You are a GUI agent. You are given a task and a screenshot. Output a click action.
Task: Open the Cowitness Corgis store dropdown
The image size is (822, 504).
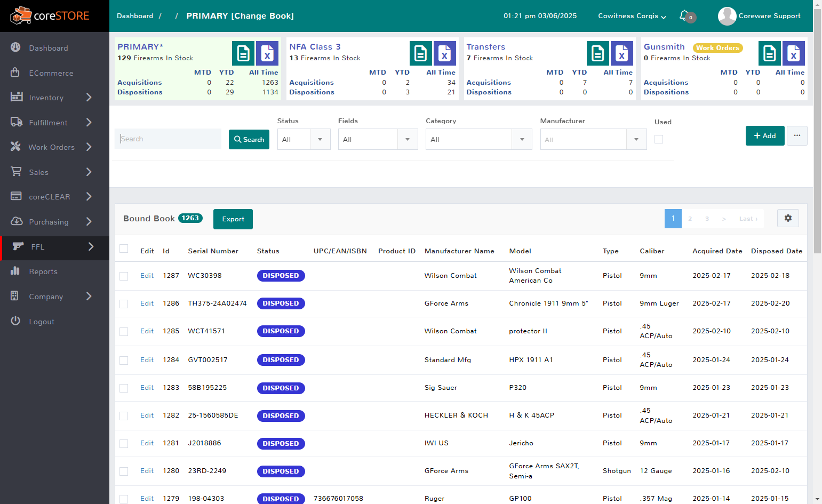(632, 16)
